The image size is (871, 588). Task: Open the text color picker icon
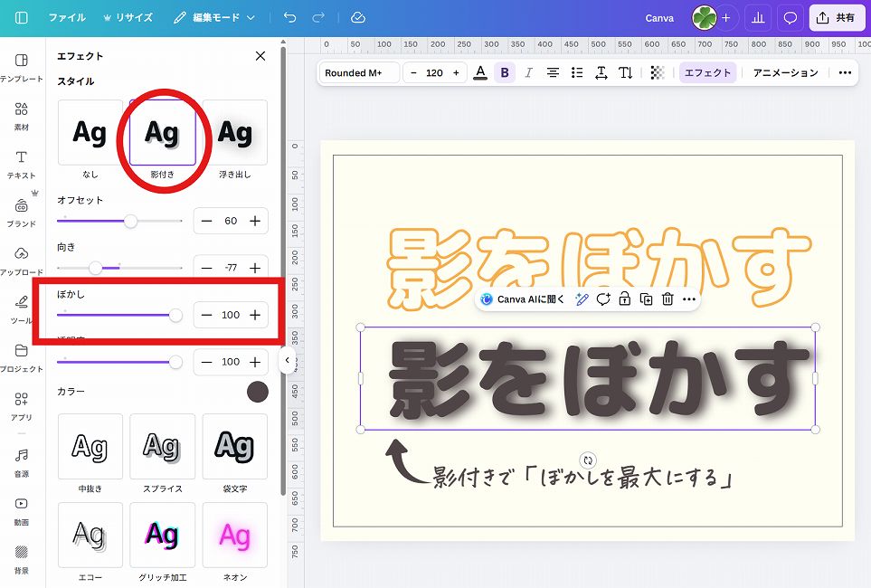pos(480,72)
